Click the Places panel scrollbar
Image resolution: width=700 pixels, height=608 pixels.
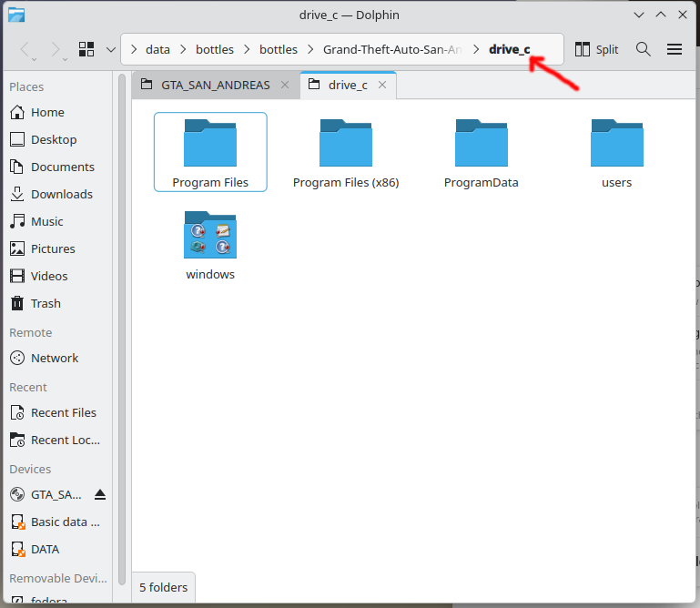pos(122,329)
